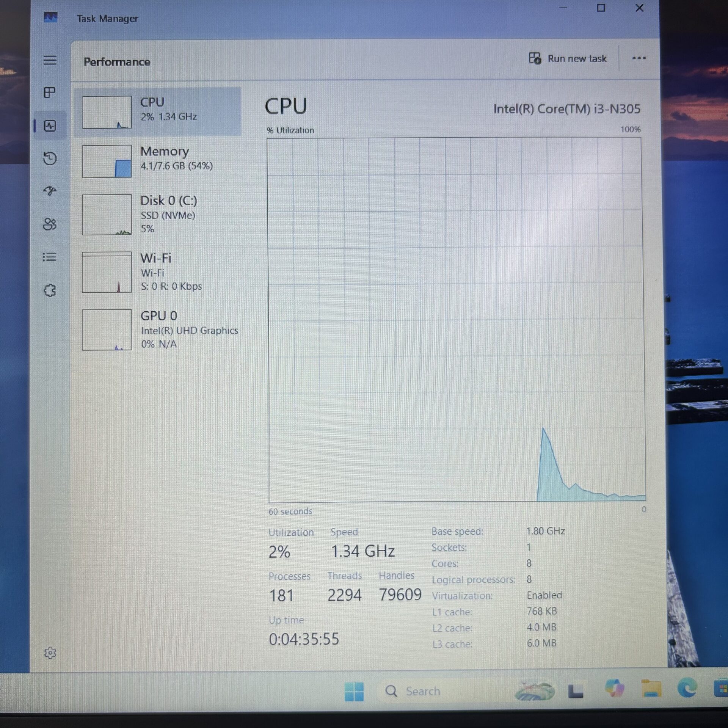Click the CPU % Utilization graph
This screenshot has width=728, height=728.
[455, 320]
